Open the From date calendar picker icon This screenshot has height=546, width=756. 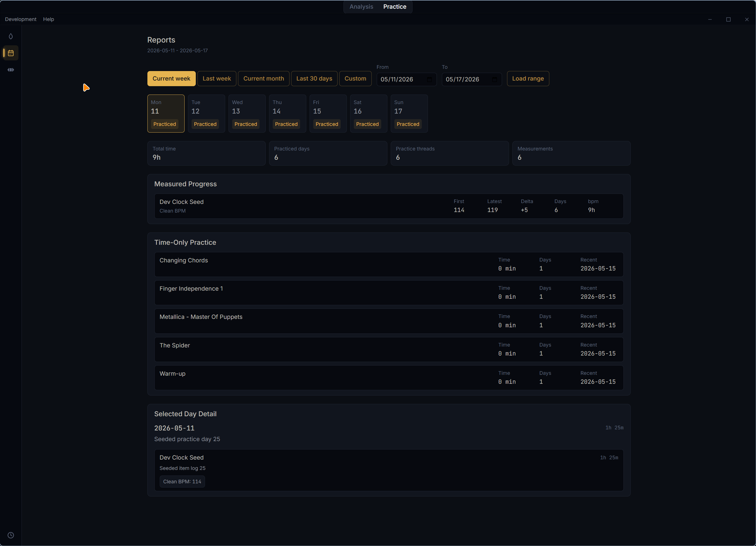click(429, 79)
